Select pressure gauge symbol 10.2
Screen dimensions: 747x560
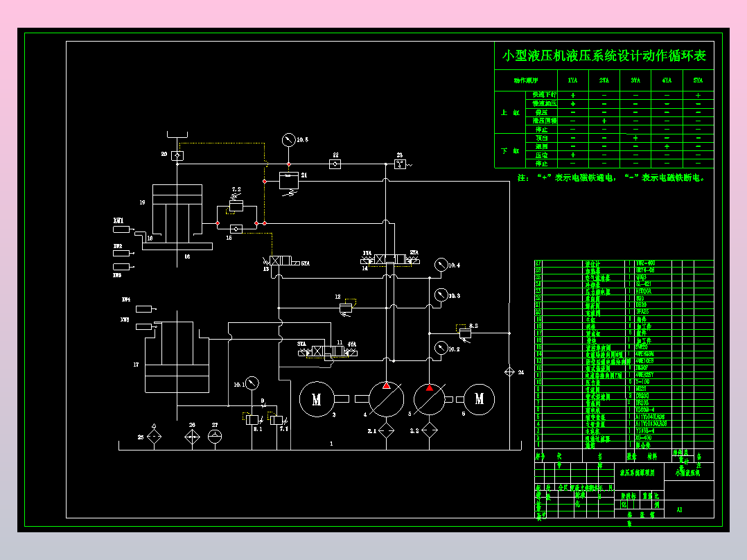[441, 349]
